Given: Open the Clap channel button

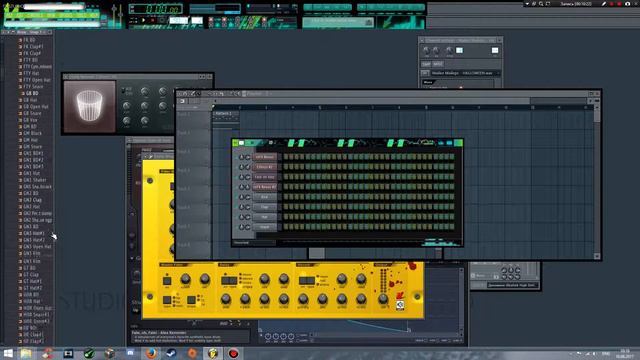Looking at the screenshot, I should [264, 207].
